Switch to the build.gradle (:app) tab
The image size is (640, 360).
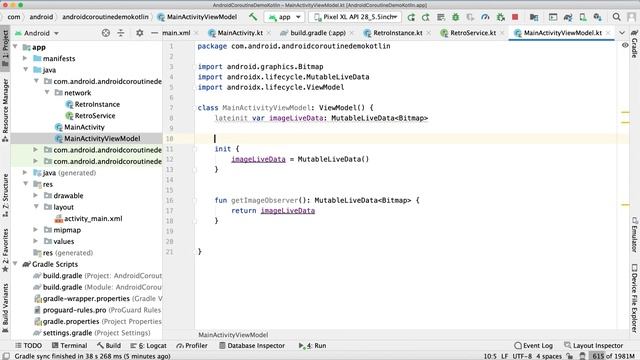[x=317, y=33]
